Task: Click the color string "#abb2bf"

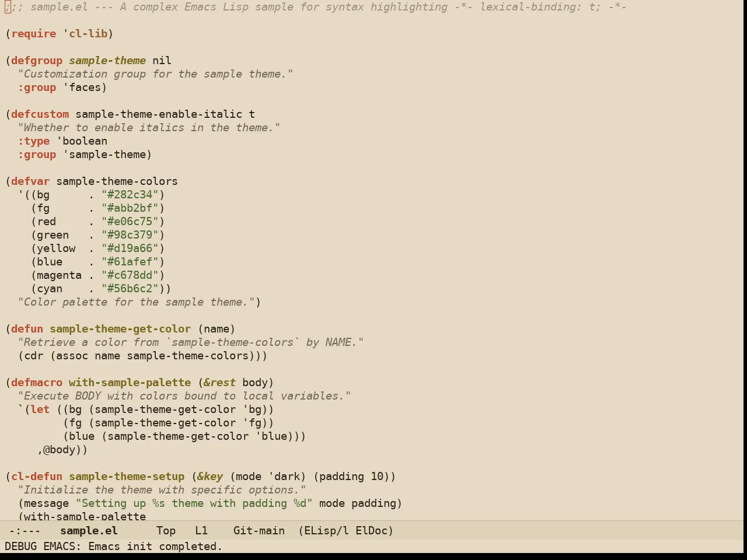Action: (x=130, y=208)
